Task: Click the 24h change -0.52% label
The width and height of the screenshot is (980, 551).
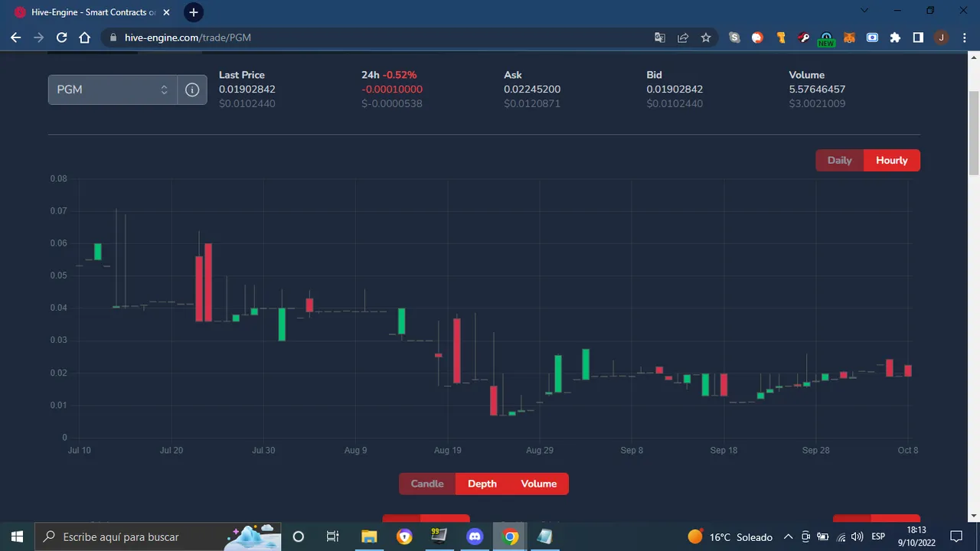Action: coord(389,75)
